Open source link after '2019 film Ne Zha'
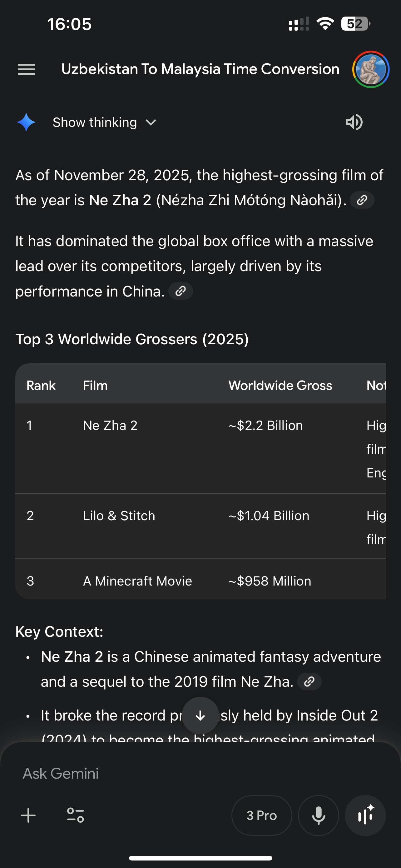Image resolution: width=401 pixels, height=868 pixels. click(x=309, y=682)
